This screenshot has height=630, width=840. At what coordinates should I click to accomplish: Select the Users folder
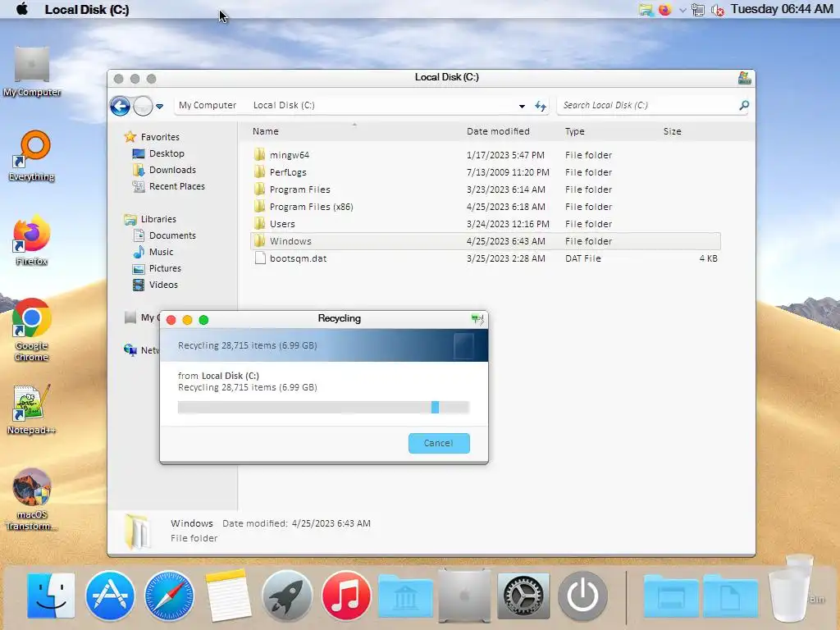[x=486, y=223]
